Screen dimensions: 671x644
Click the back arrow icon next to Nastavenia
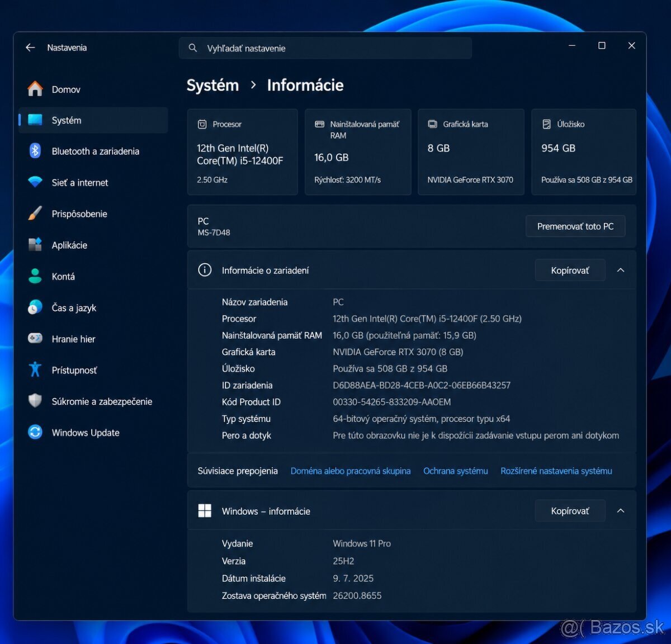pyautogui.click(x=30, y=48)
